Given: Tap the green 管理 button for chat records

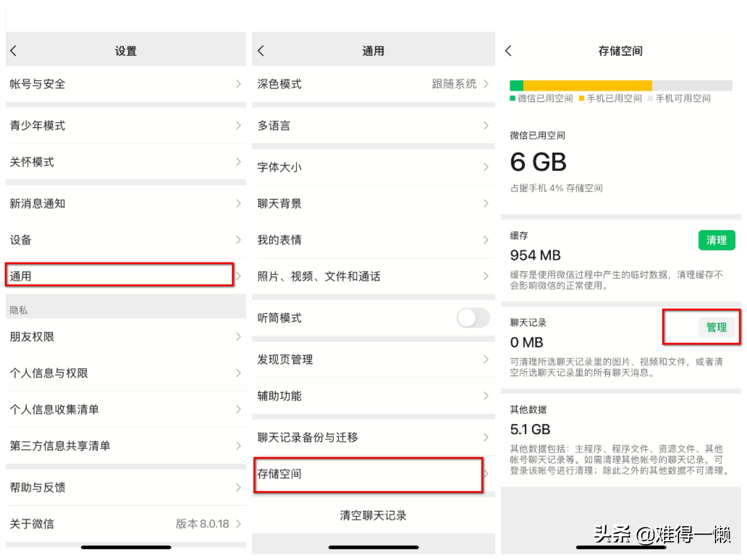Looking at the screenshot, I should (717, 327).
